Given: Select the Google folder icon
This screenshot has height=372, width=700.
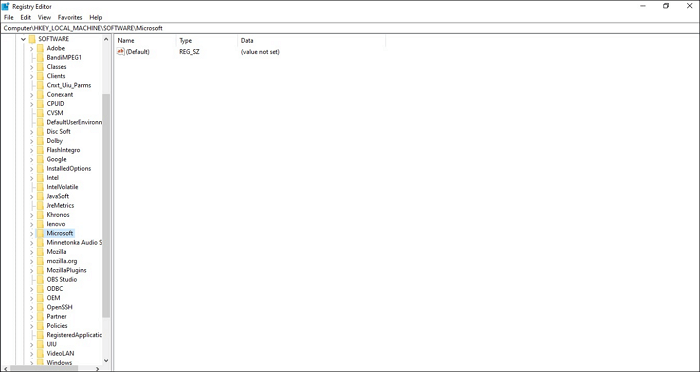Looking at the screenshot, I should pyautogui.click(x=40, y=159).
